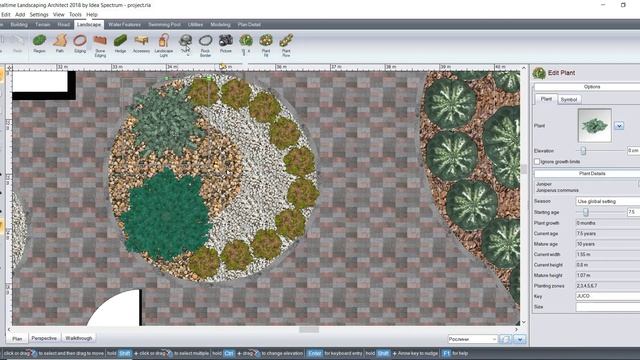
Task: Click the Edit Plant panel icon
Action: [539, 73]
